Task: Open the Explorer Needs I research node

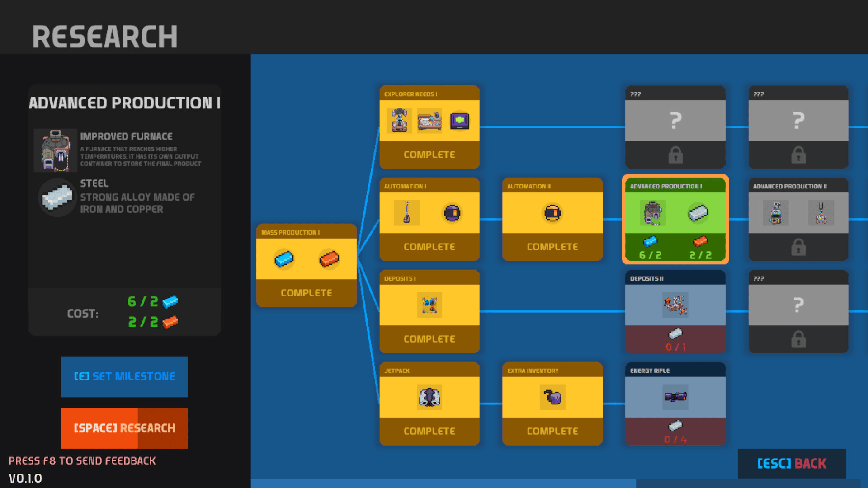Action: [x=429, y=127]
